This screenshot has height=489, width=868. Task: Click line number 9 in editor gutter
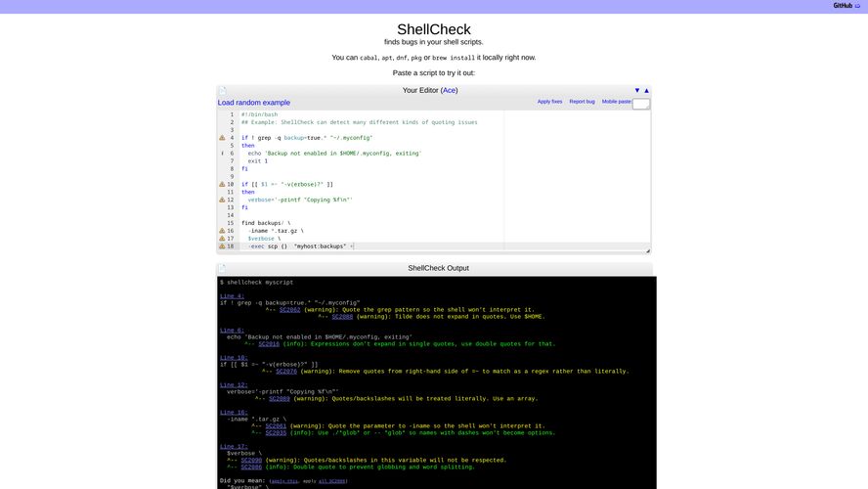point(232,177)
